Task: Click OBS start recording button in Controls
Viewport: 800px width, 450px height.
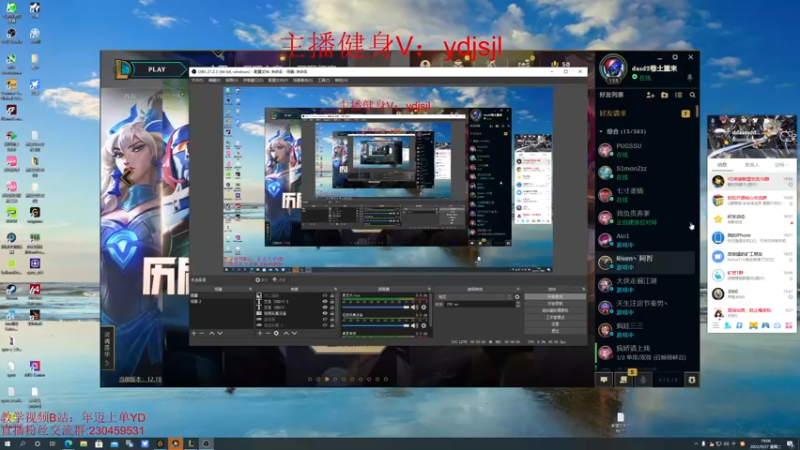Action: [x=555, y=304]
